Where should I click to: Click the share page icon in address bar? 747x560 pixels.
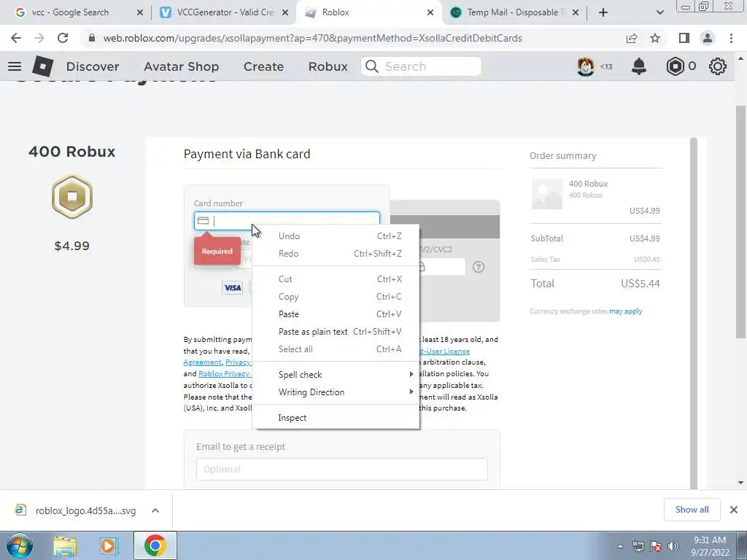[632, 38]
